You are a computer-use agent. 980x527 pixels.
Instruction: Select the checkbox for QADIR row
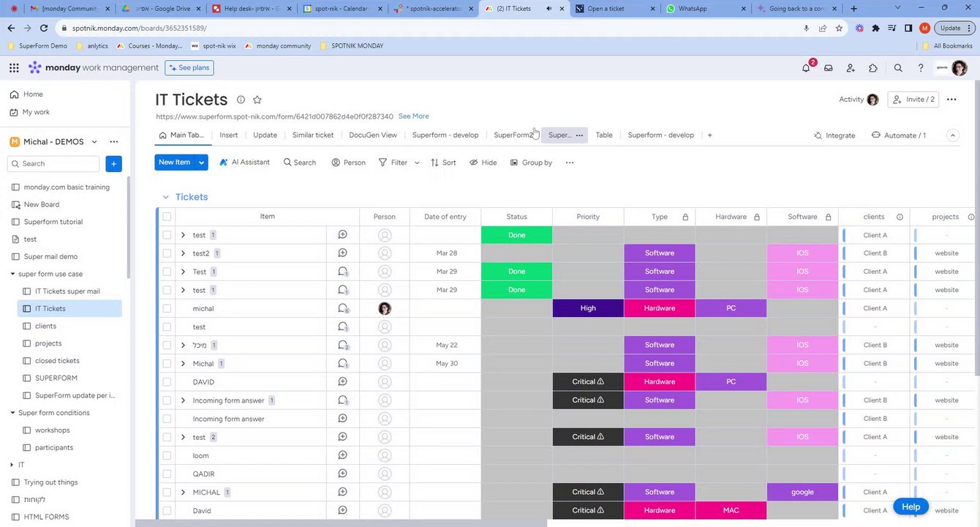pyautogui.click(x=167, y=474)
